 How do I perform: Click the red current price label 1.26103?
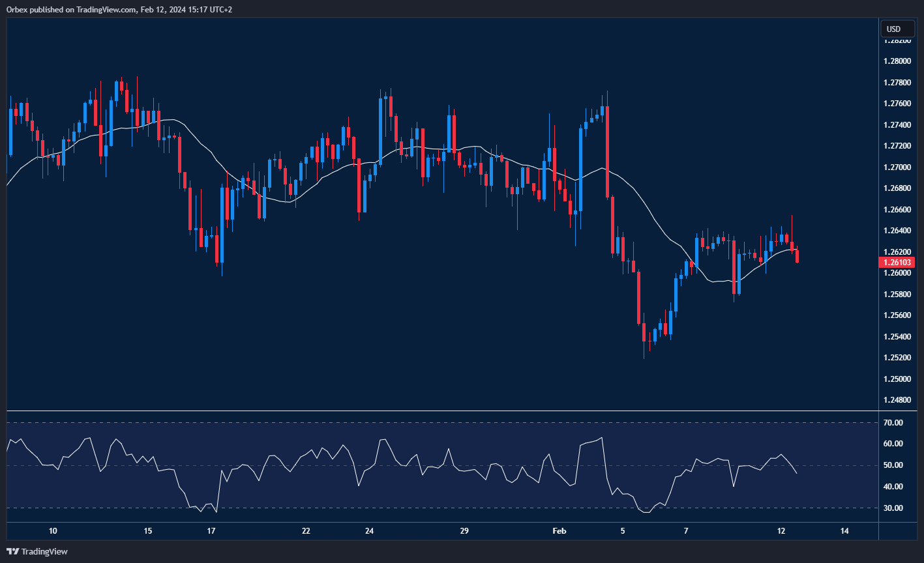[897, 262]
